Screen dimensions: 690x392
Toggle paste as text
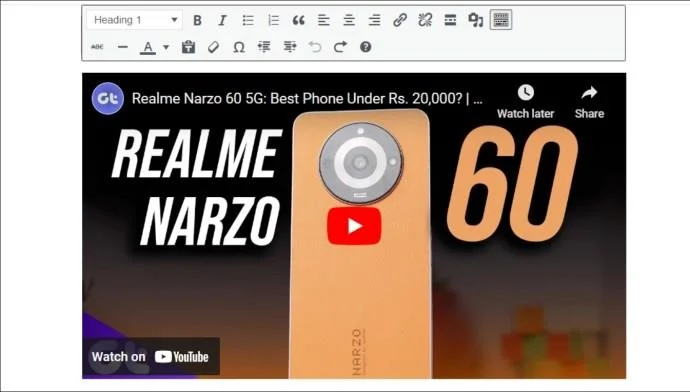tap(188, 47)
